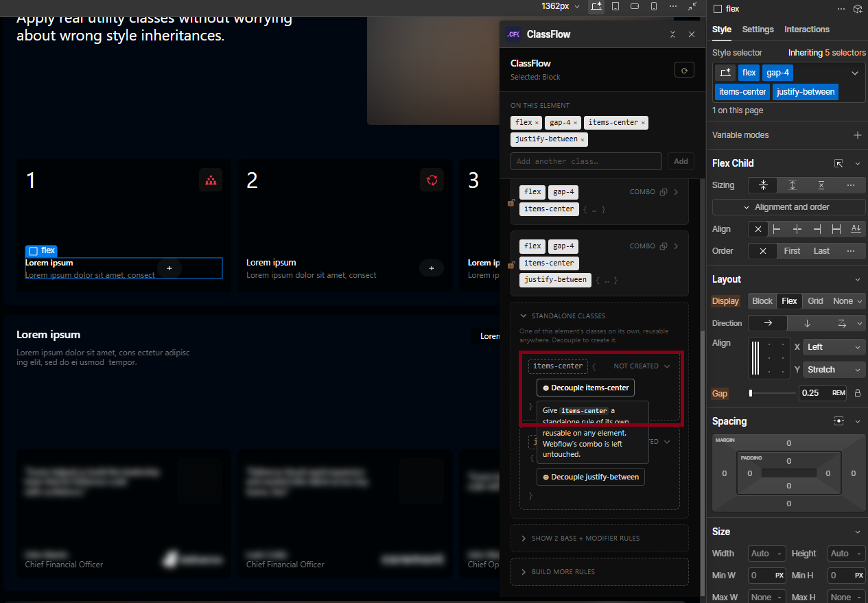
Task: Switch to tablet breakpoint icon
Action: click(x=615, y=7)
